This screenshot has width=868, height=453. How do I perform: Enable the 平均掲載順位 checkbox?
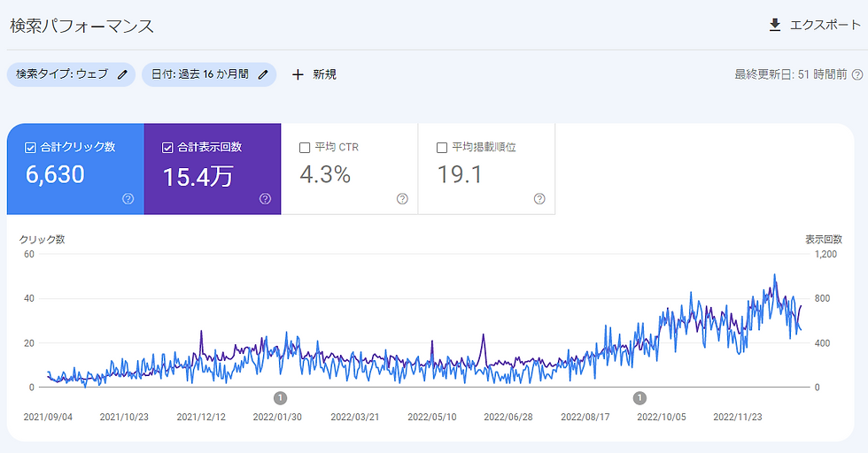[x=442, y=148]
